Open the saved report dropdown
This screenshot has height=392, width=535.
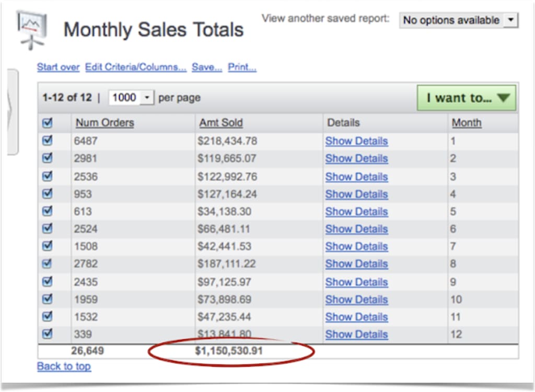click(x=458, y=20)
